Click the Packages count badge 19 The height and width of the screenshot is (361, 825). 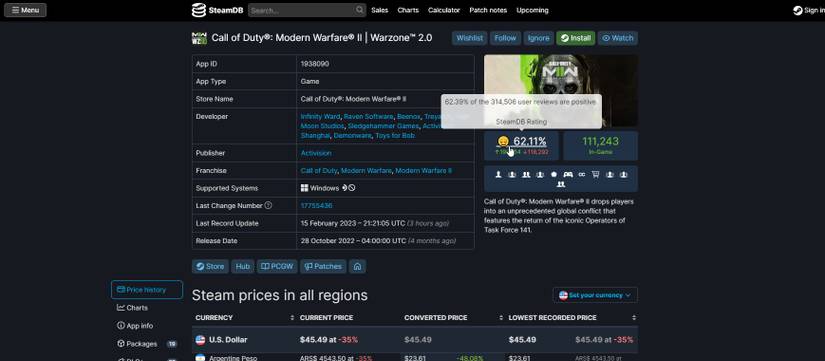click(172, 344)
